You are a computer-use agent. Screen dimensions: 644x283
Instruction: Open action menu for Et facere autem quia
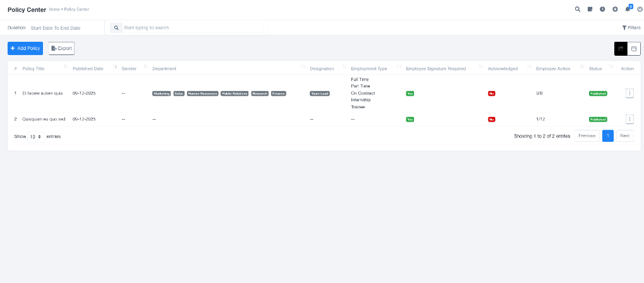tap(629, 93)
